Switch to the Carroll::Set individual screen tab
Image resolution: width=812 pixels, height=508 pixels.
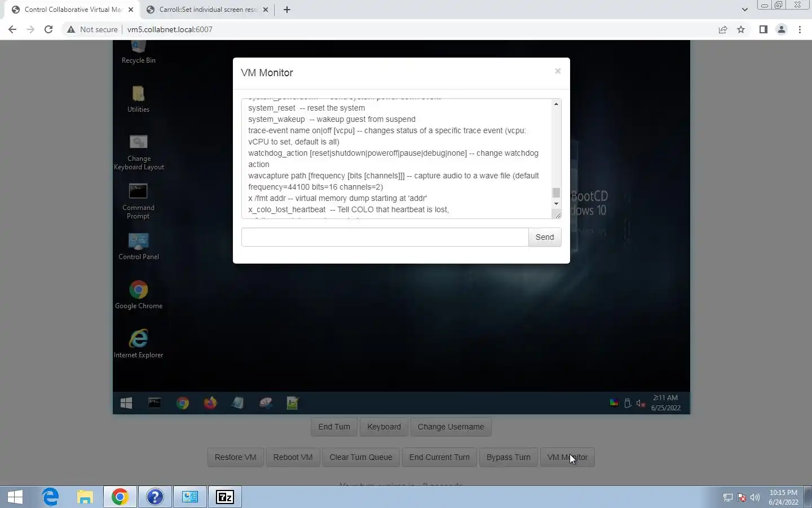point(206,10)
